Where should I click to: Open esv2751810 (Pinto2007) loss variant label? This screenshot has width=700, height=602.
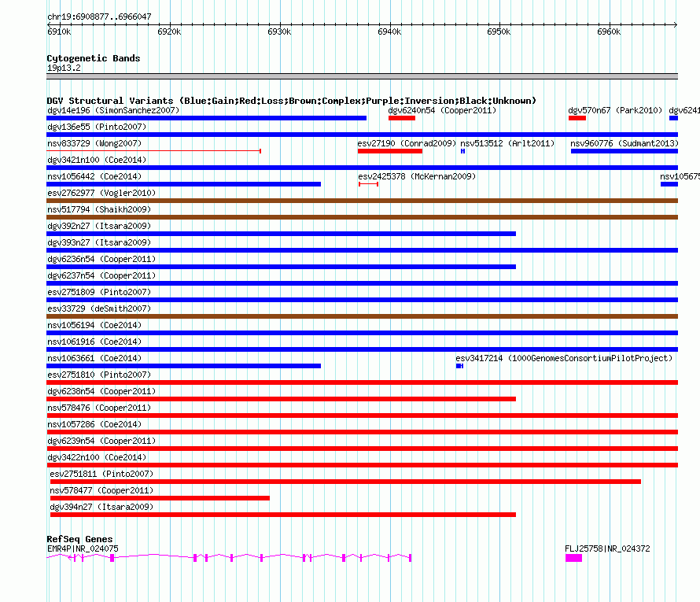coord(99,375)
